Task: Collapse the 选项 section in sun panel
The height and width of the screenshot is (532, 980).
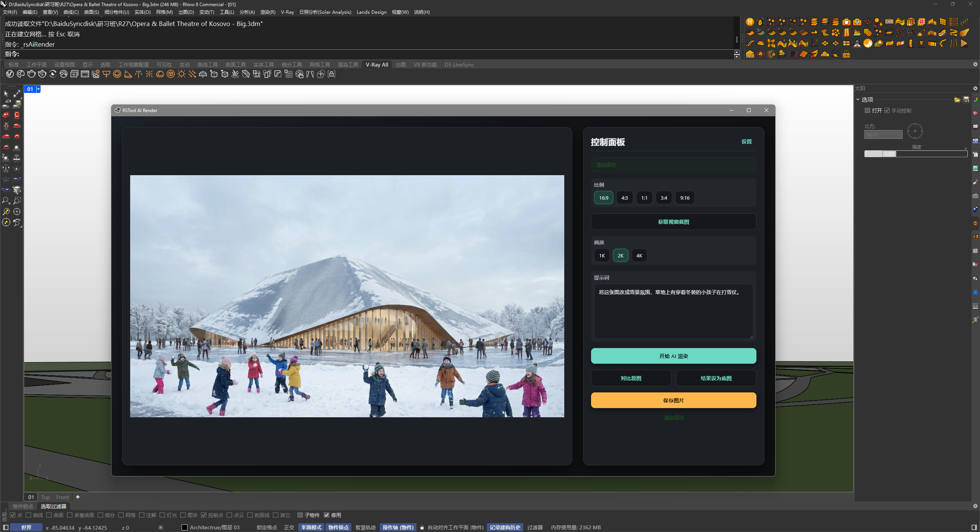Action: (x=858, y=99)
